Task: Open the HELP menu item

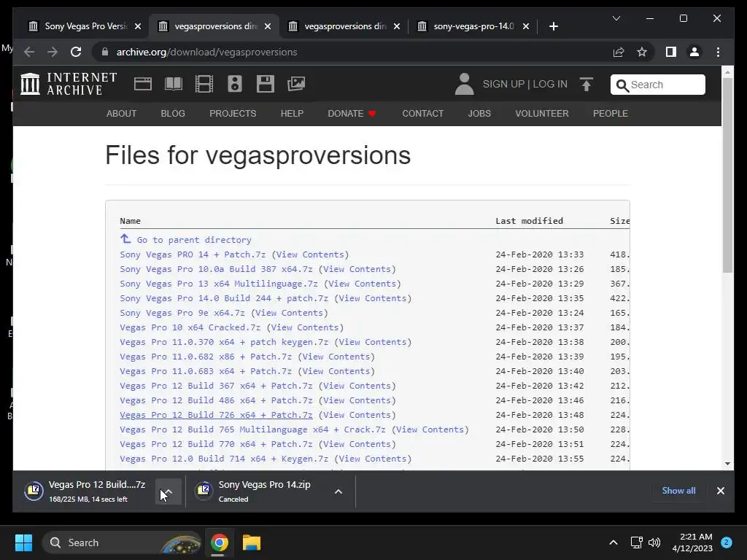Action: 292,113
